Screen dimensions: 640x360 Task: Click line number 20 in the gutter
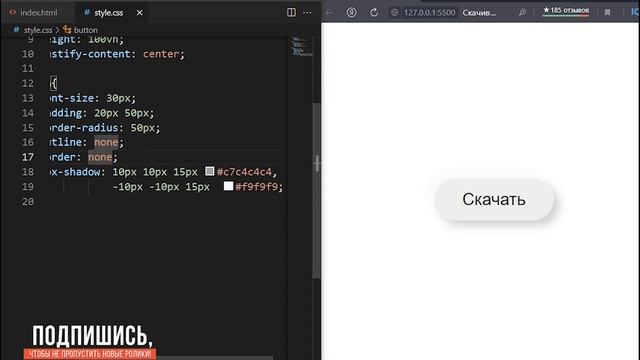[28, 202]
